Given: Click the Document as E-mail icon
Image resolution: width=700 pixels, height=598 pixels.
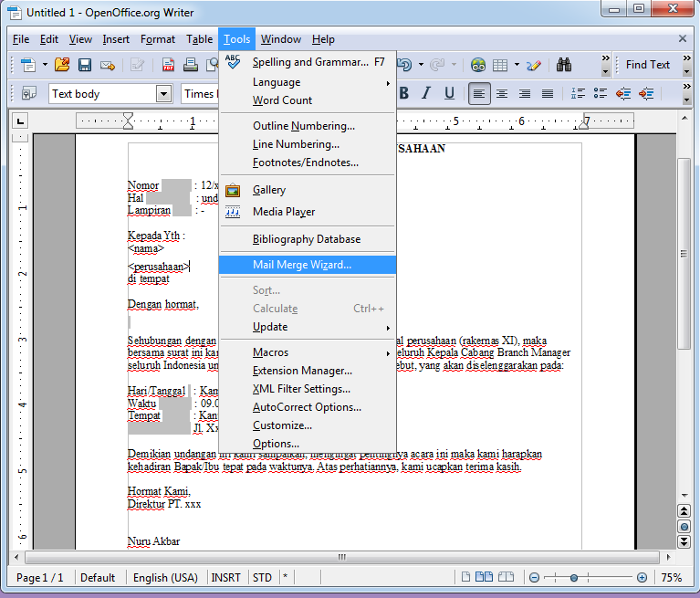Looking at the screenshot, I should [108, 65].
